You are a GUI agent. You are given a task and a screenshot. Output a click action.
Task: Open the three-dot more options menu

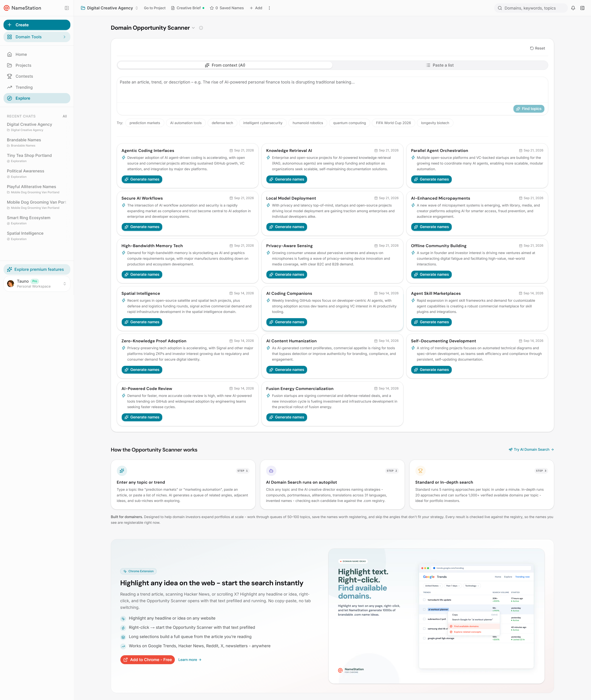tap(269, 8)
